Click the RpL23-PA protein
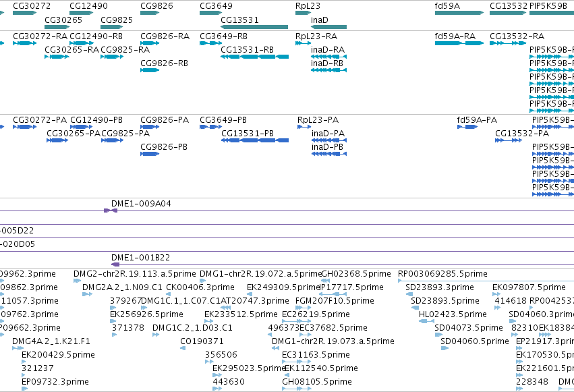This screenshot has height=392, width=574. 304,127
